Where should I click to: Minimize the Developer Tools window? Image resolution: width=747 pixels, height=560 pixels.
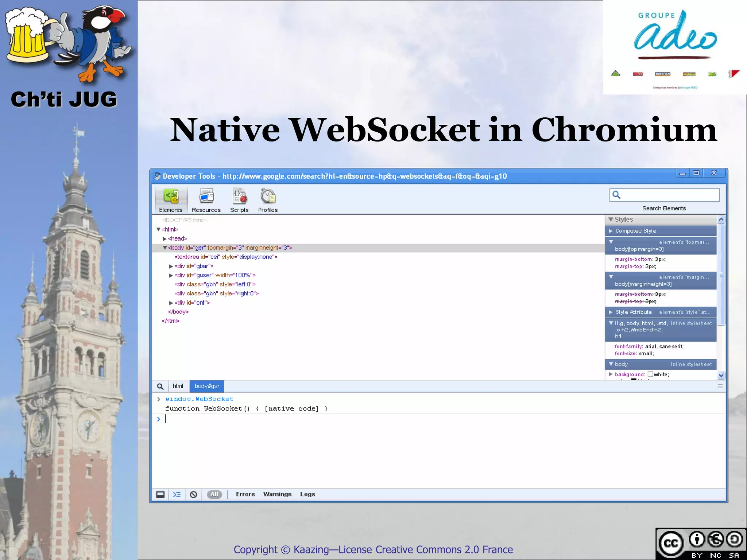pyautogui.click(x=682, y=173)
